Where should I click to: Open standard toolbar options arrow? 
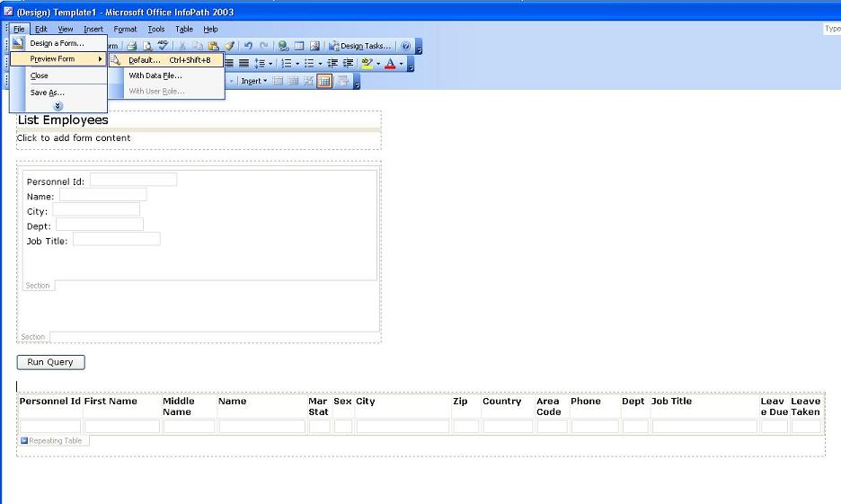tap(419, 47)
